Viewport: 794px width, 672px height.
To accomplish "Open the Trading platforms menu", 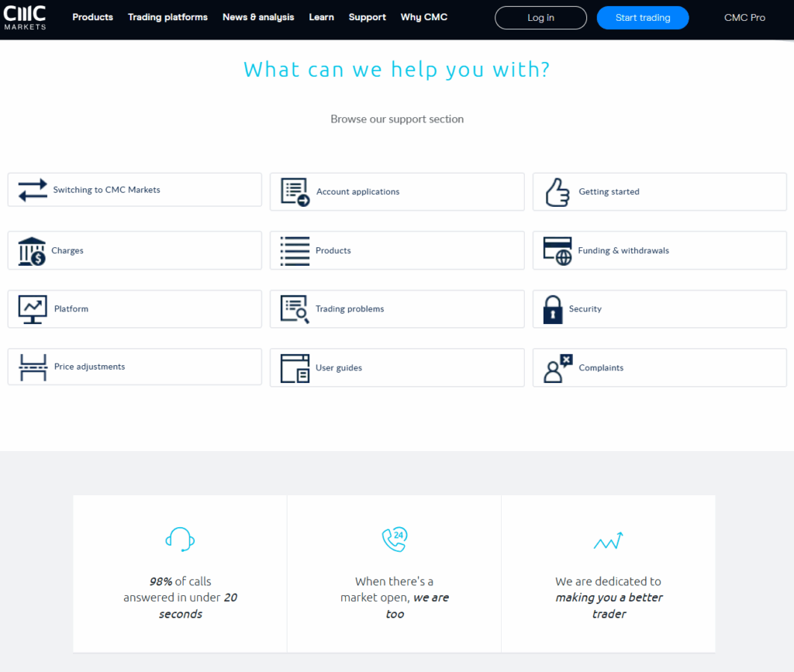I will click(167, 17).
